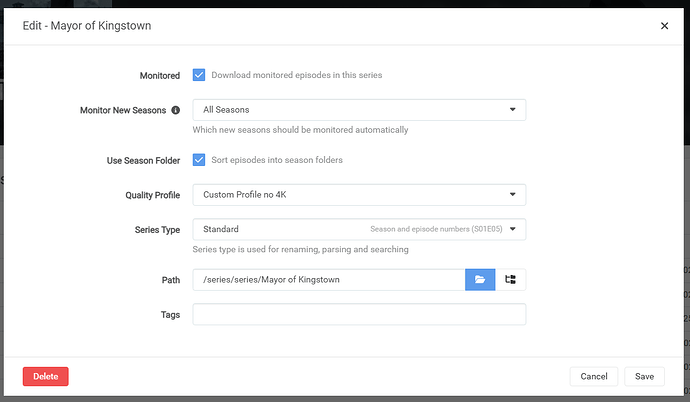This screenshot has width=690, height=402.
Task: Expand the Monitor New Seasons dropdown
Action: click(358, 110)
